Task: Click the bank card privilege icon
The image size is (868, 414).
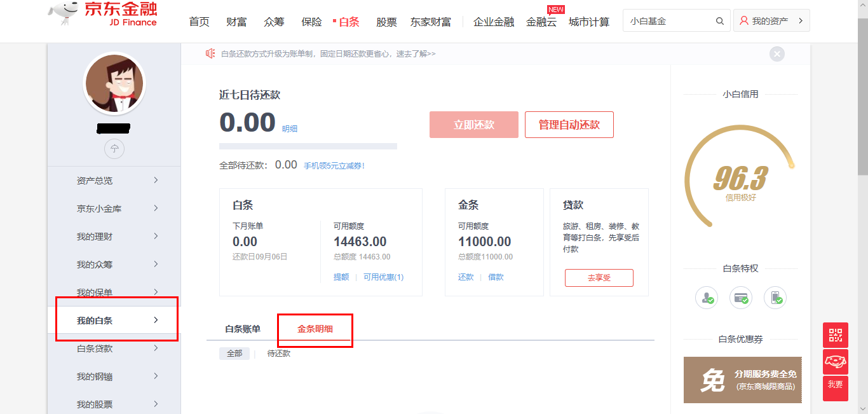Action: pos(741,298)
